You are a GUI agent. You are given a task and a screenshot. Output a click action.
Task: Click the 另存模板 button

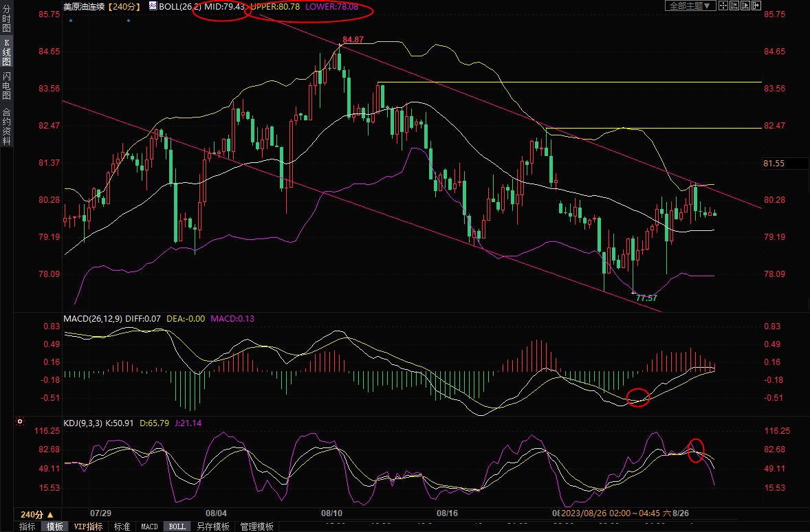[212, 527]
